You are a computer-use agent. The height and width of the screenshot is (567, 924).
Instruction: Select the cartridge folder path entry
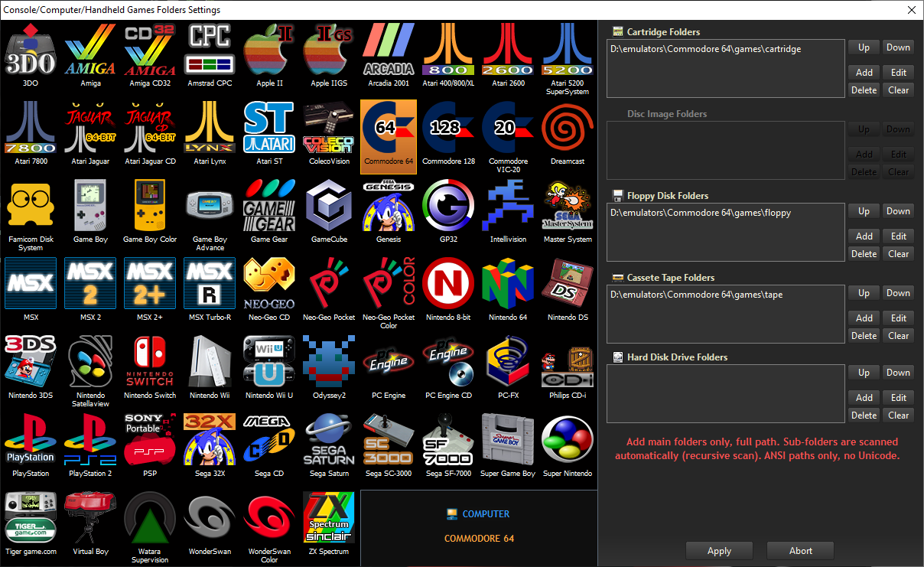pyautogui.click(x=706, y=49)
